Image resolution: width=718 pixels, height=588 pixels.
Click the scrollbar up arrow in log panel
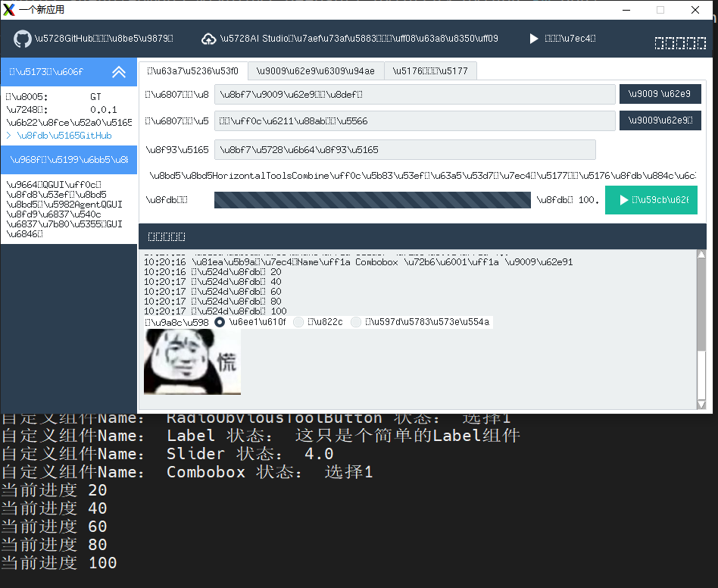[x=701, y=254]
